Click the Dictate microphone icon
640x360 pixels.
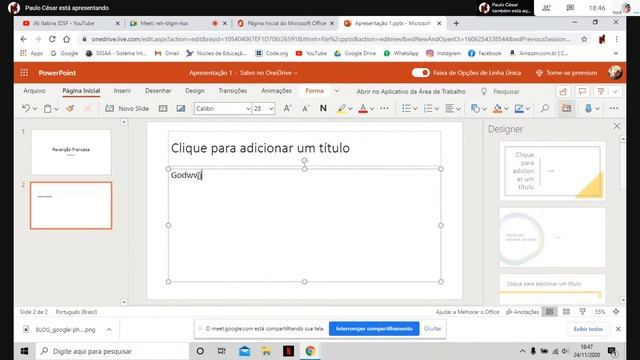click(588, 109)
